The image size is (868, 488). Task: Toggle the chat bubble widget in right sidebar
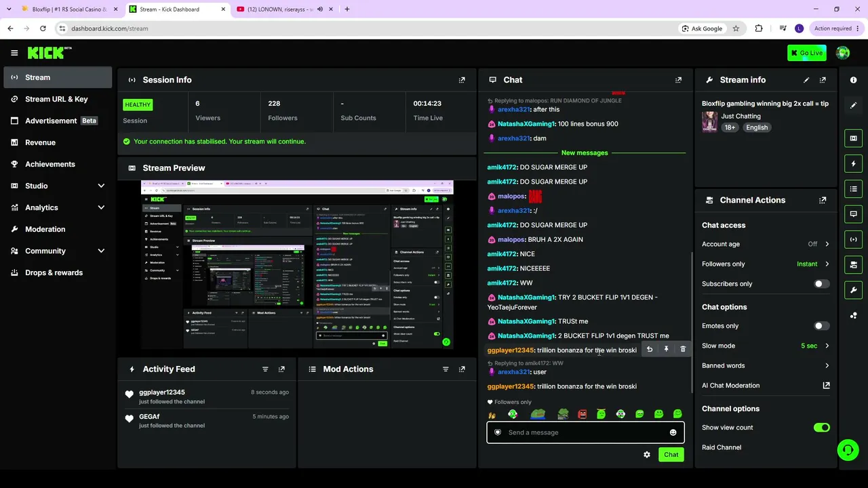point(853,213)
